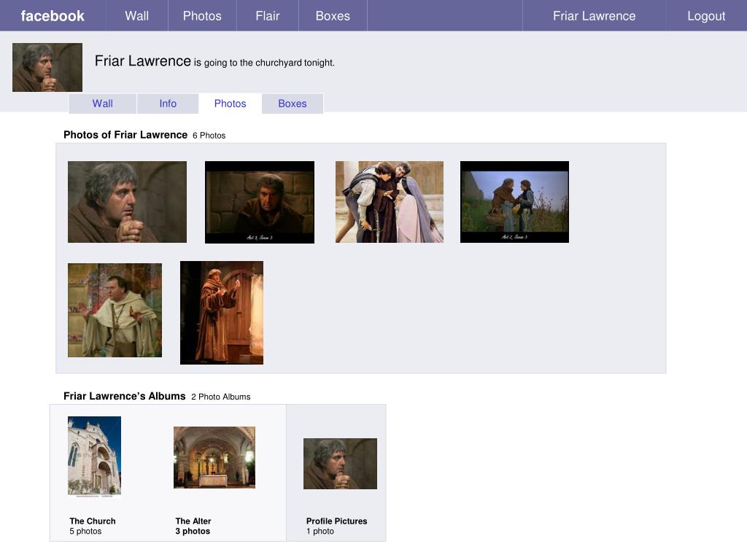The height and width of the screenshot is (560, 747).
Task: Click the 'Photos of Friar Lawrence' heading
Action: coord(125,135)
